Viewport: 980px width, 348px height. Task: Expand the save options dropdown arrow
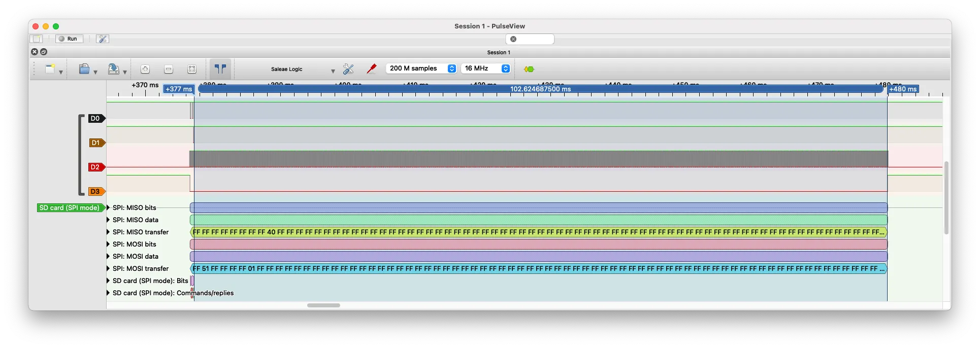click(x=125, y=72)
